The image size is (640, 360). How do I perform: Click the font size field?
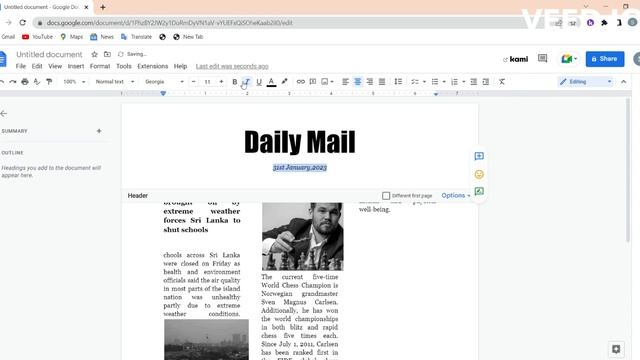pos(207,82)
